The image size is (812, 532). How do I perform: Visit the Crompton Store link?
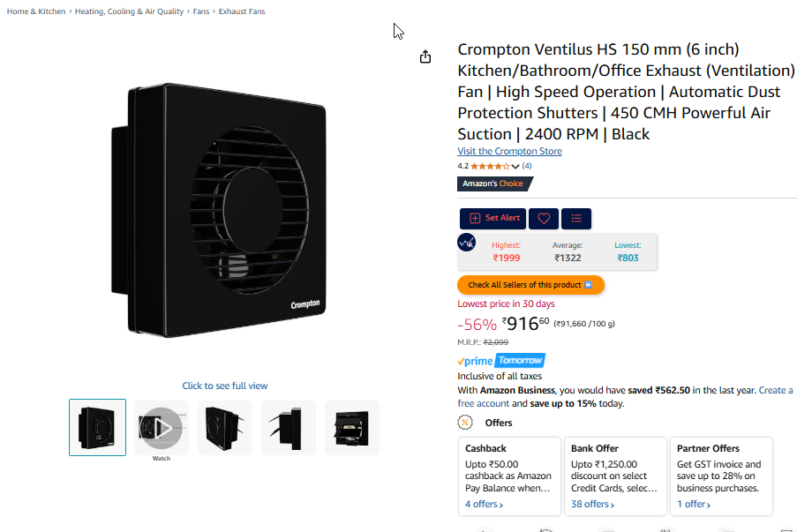[x=509, y=151]
